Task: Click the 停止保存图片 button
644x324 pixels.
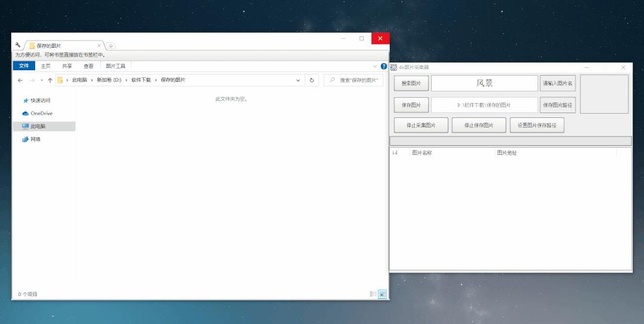Action: (479, 125)
